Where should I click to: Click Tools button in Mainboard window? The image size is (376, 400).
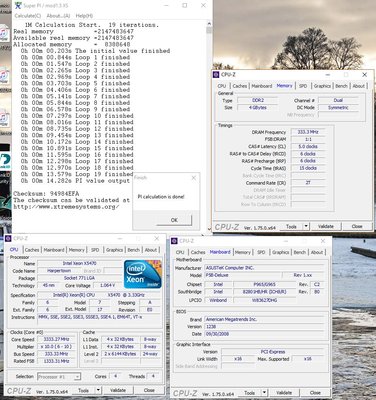[249, 393]
